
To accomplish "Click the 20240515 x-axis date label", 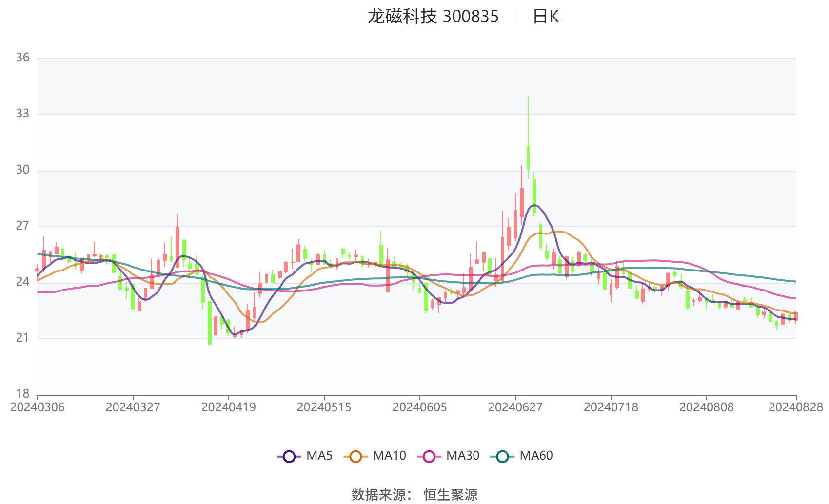I will pyautogui.click(x=324, y=407).
